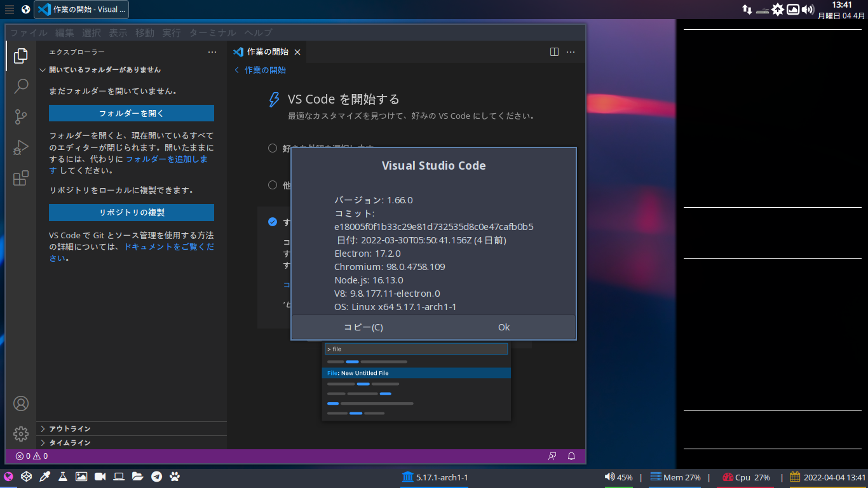Expand the アウトライン section
This screenshot has width=868, height=488.
132,429
